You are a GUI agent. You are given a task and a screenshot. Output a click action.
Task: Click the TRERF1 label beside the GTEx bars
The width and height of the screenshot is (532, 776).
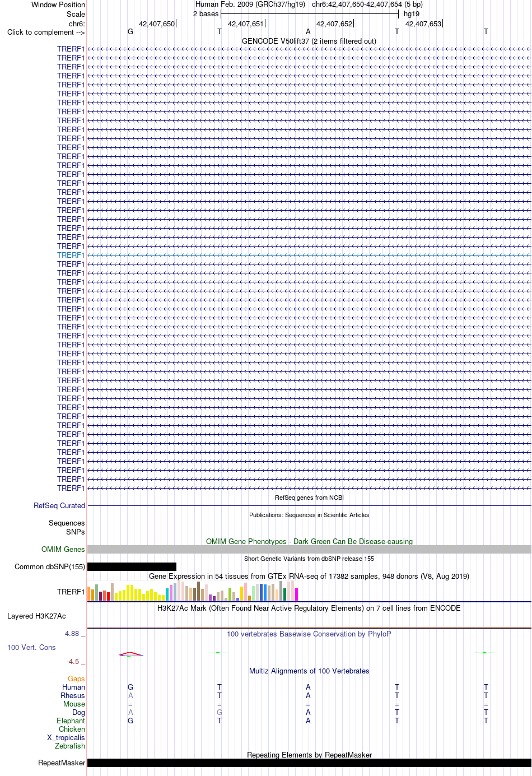tap(71, 592)
